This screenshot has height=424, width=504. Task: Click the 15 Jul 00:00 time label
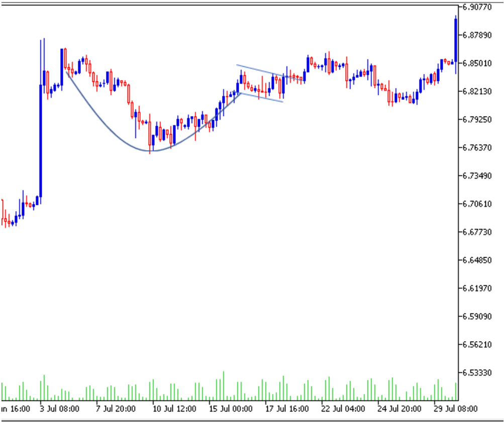click(x=230, y=409)
